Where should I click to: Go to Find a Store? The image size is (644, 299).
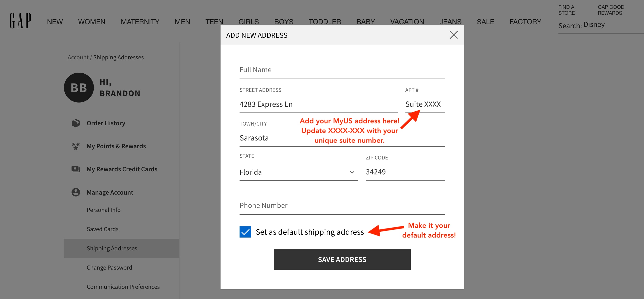[566, 10]
